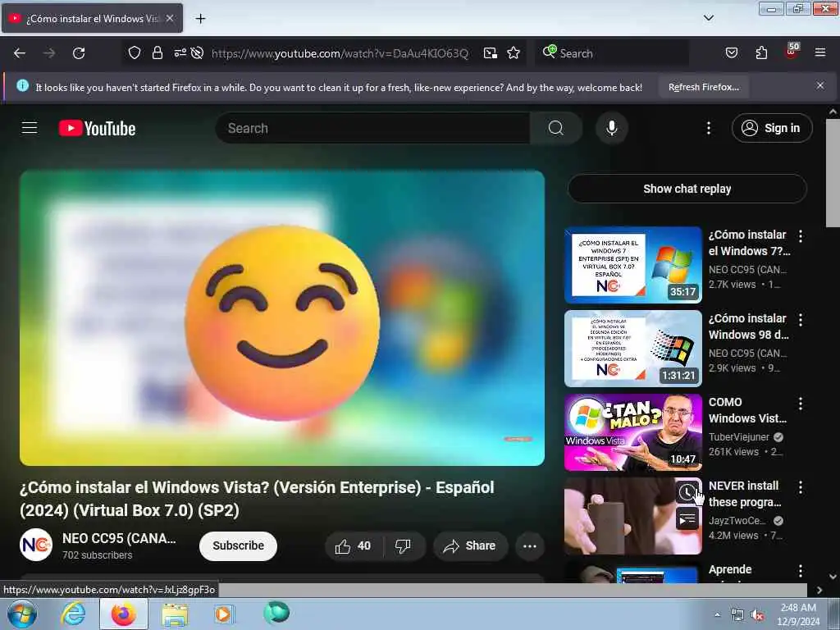Click the Sign in button
The height and width of the screenshot is (630, 840).
point(772,128)
